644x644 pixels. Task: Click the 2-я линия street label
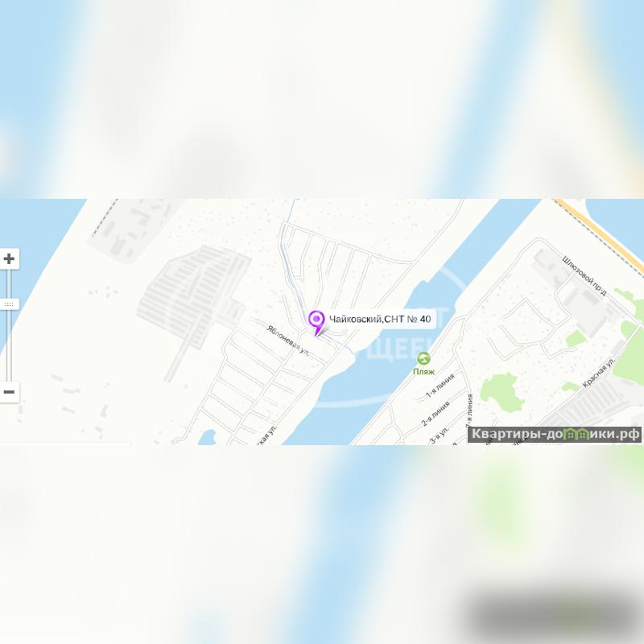pyautogui.click(x=436, y=414)
